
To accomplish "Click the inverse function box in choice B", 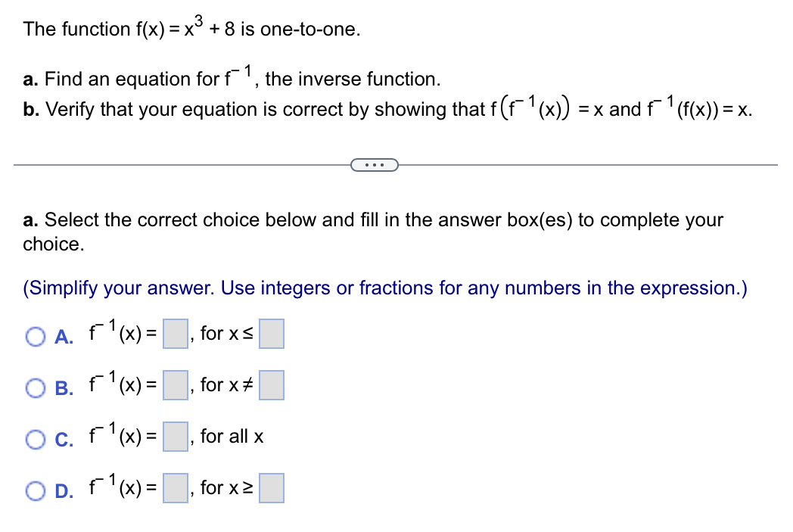I will (x=175, y=385).
